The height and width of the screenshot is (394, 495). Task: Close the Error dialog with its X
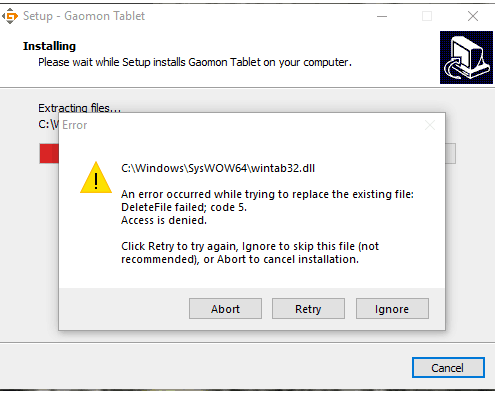430,125
